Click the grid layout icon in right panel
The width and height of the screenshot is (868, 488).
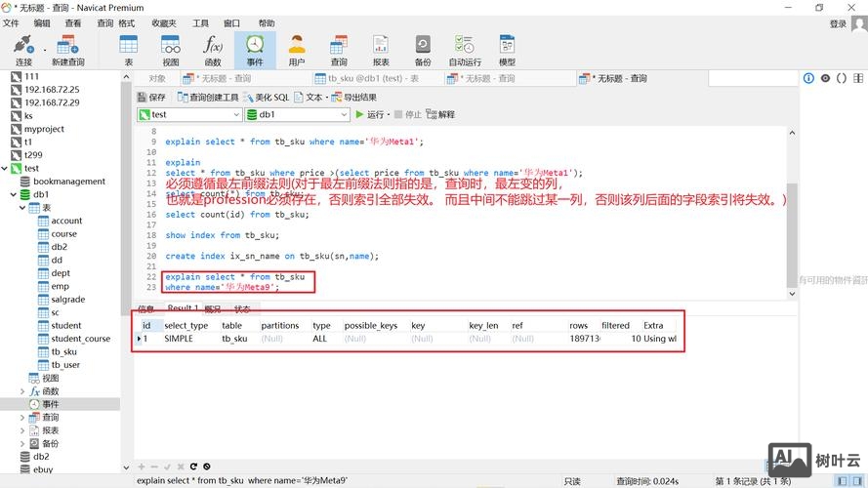858,78
